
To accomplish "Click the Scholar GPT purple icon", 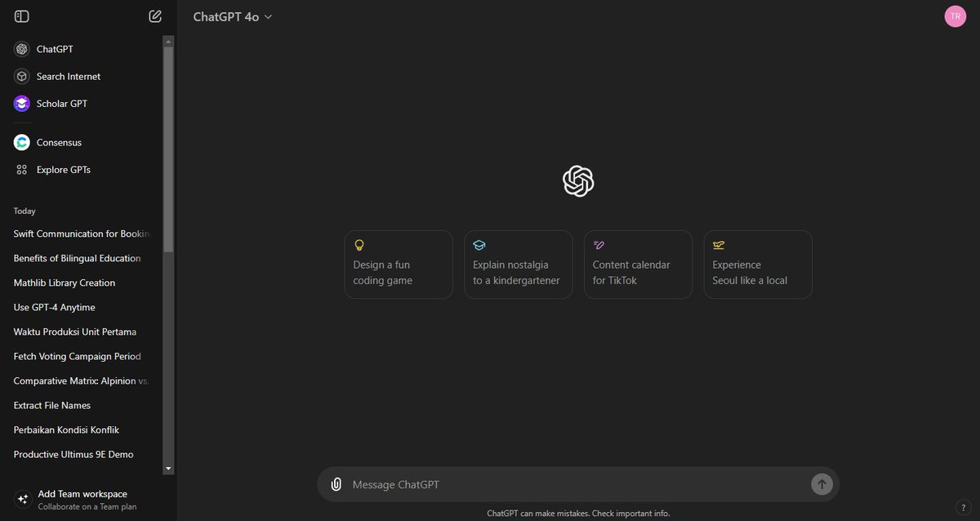I will click(22, 104).
